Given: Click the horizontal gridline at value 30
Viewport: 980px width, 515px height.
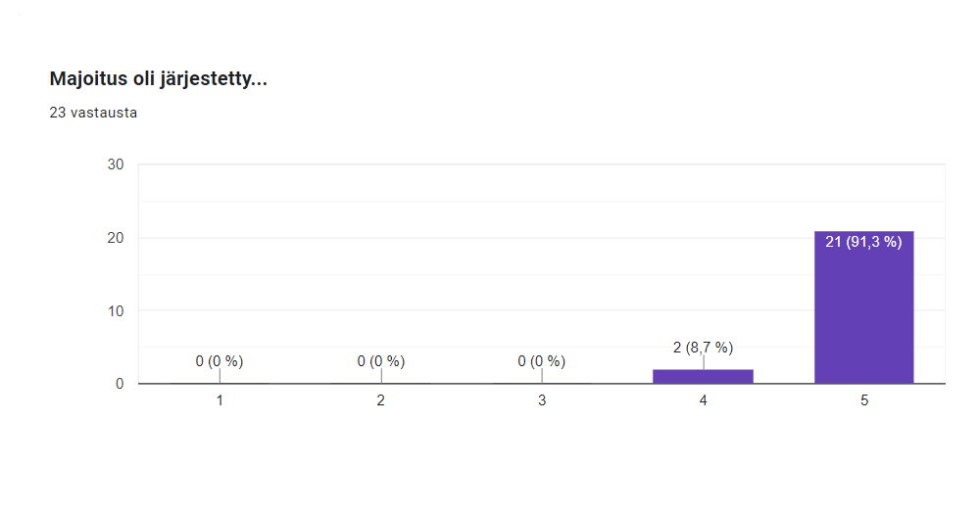Looking at the screenshot, I should point(490,164).
